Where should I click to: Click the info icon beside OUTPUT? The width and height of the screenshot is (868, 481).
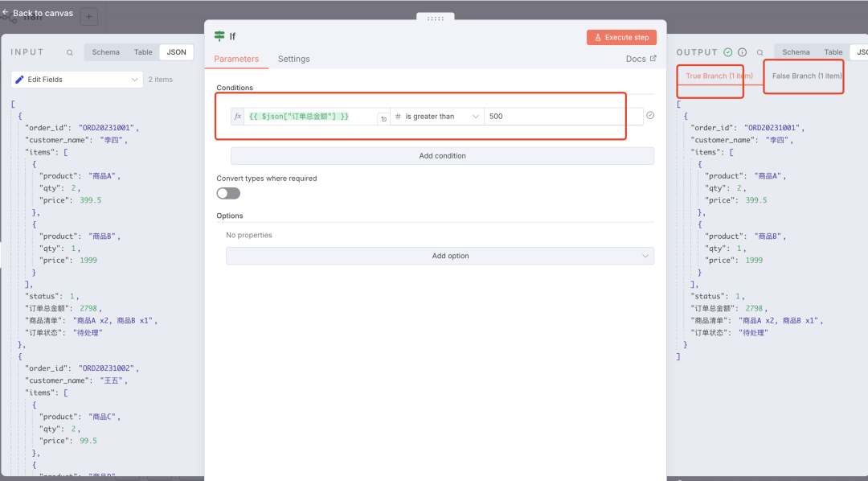pyautogui.click(x=742, y=52)
